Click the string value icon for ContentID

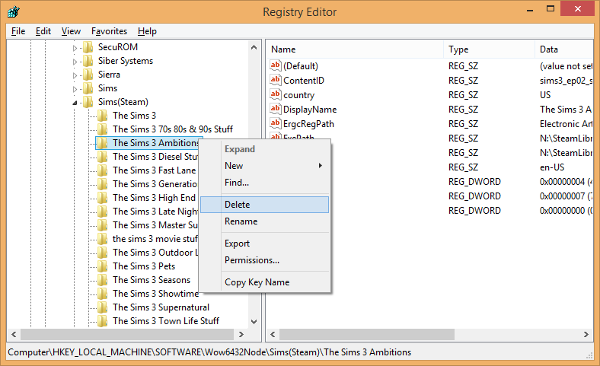click(276, 80)
